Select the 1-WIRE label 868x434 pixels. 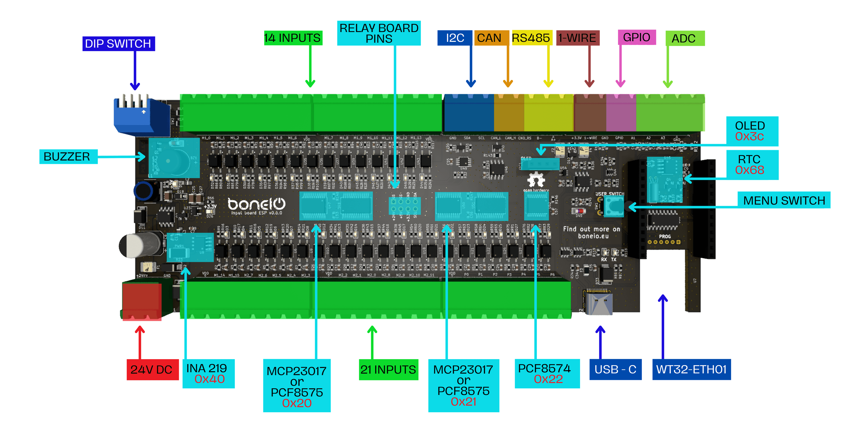[578, 38]
